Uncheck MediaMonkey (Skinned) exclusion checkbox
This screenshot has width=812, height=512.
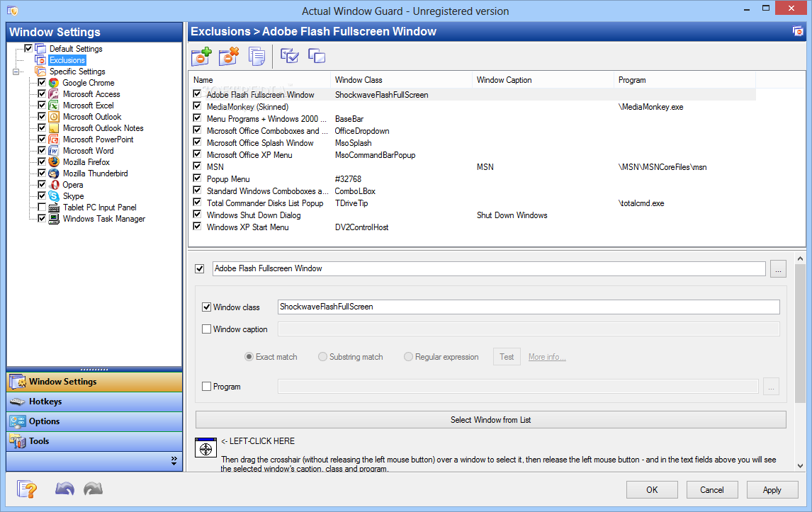click(197, 106)
